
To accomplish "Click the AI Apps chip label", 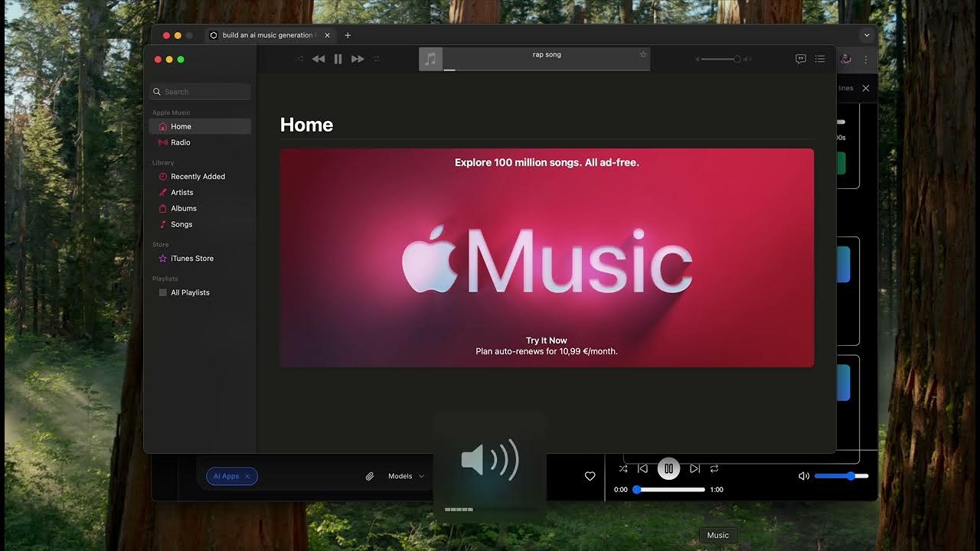I will 226,476.
